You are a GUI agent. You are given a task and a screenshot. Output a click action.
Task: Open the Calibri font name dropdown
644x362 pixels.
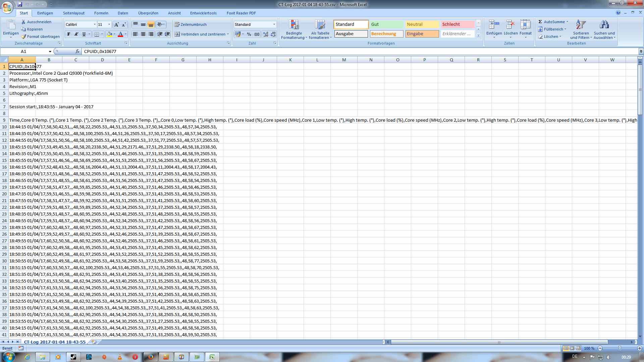[x=94, y=24]
